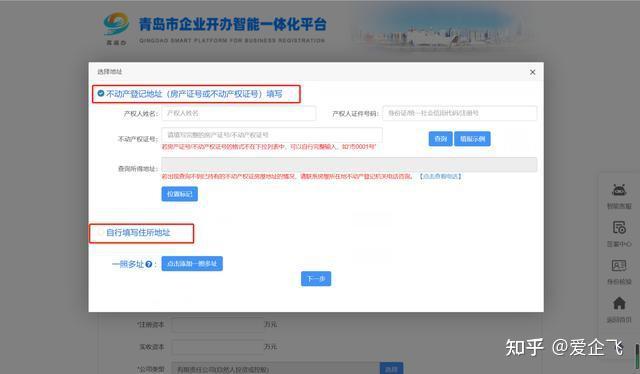This screenshot has width=640, height=374.
Task: Go home via the house icon
Action: pos(619,303)
